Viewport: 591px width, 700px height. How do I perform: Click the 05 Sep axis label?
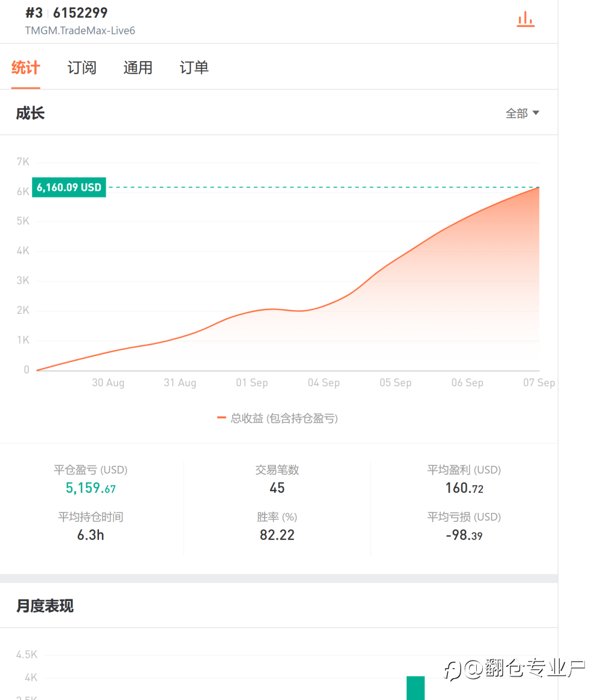(x=396, y=383)
